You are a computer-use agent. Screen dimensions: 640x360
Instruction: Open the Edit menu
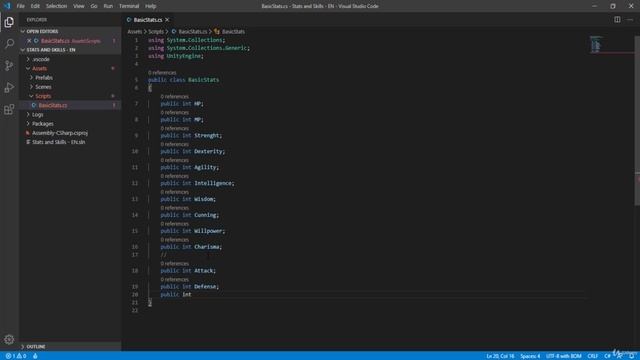point(35,6)
